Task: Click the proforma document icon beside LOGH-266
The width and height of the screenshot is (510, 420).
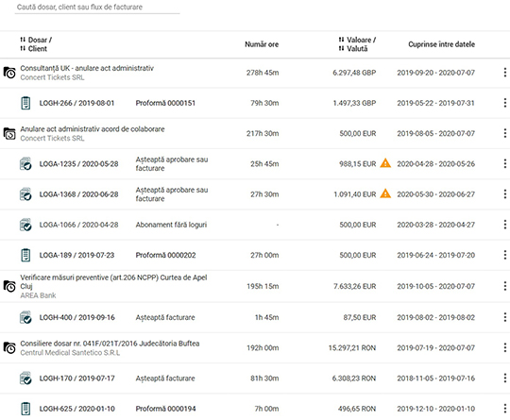Action: 25,103
